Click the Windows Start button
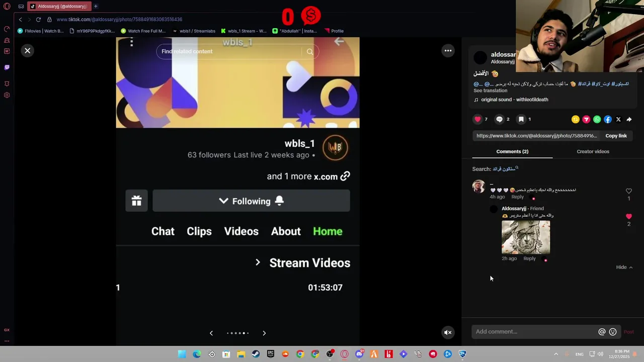Viewport: 644px width, 362px height. coord(182,354)
